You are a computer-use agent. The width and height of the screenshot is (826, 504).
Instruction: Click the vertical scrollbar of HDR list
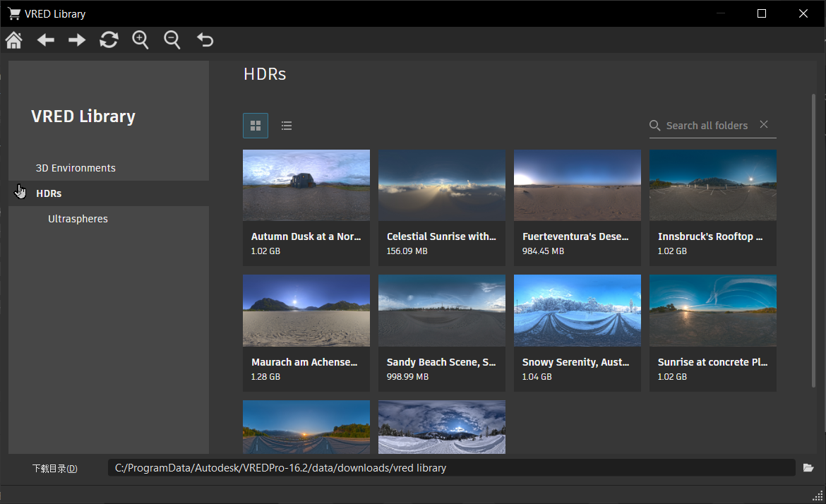813,241
